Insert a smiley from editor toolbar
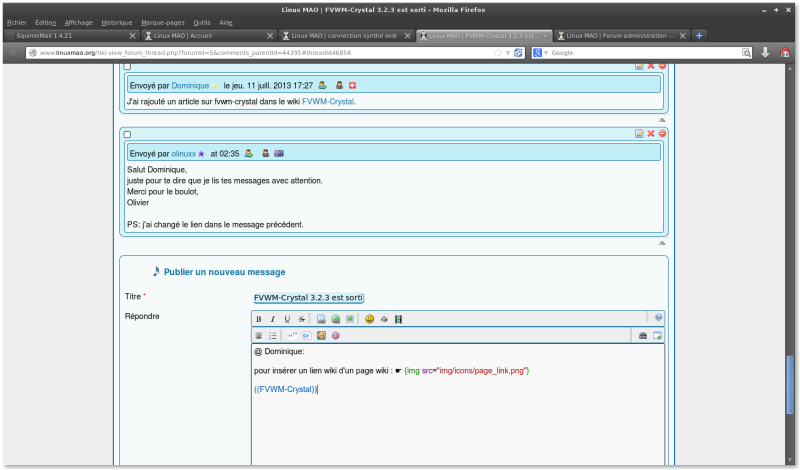Viewport: 800px width, 470px height. (x=369, y=319)
